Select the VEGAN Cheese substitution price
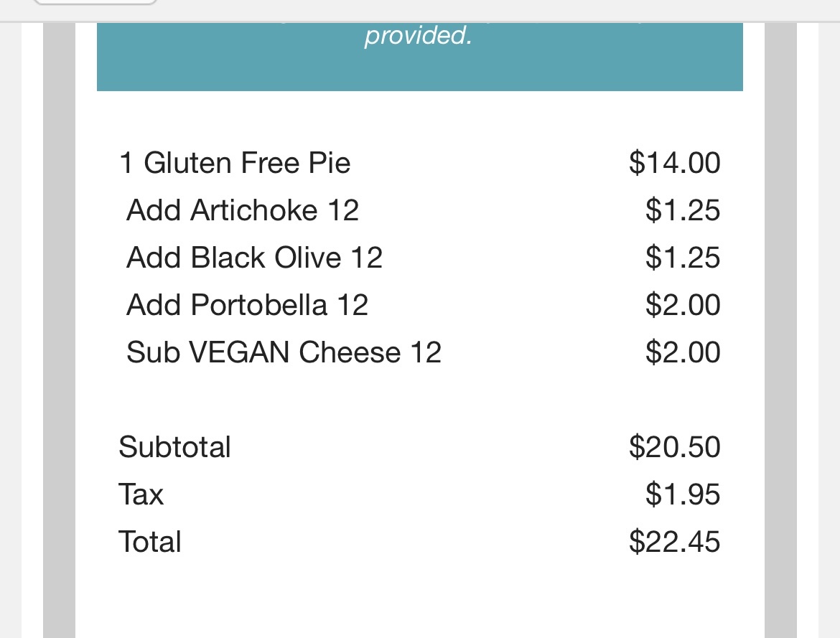 point(682,352)
